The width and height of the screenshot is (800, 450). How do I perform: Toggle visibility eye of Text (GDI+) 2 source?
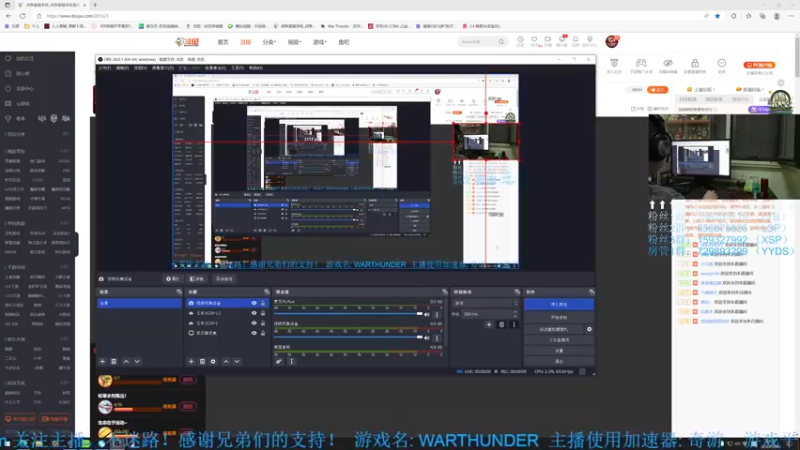tap(254, 313)
